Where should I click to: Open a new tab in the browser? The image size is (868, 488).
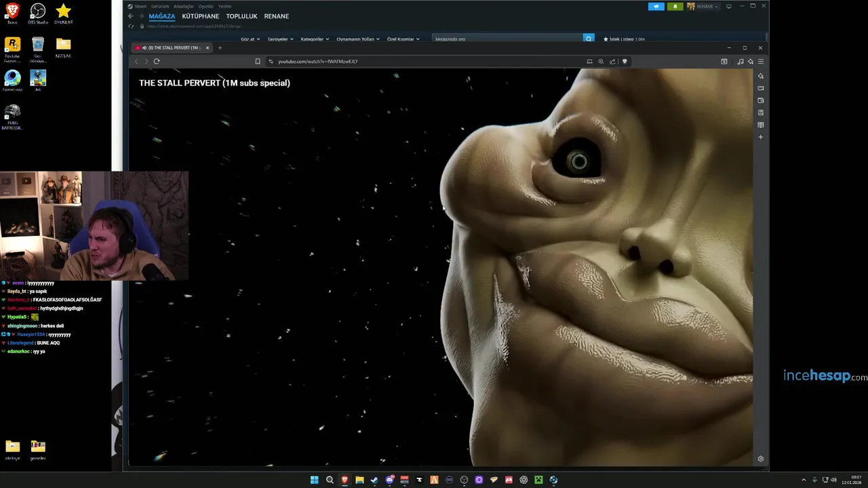tap(220, 47)
